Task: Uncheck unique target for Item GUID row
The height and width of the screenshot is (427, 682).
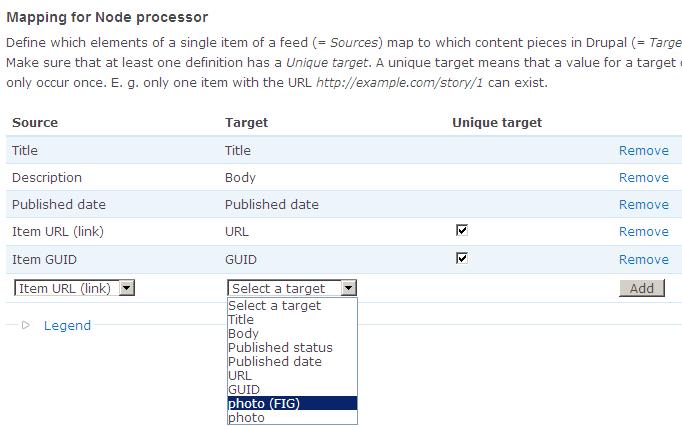Action: pos(461,258)
